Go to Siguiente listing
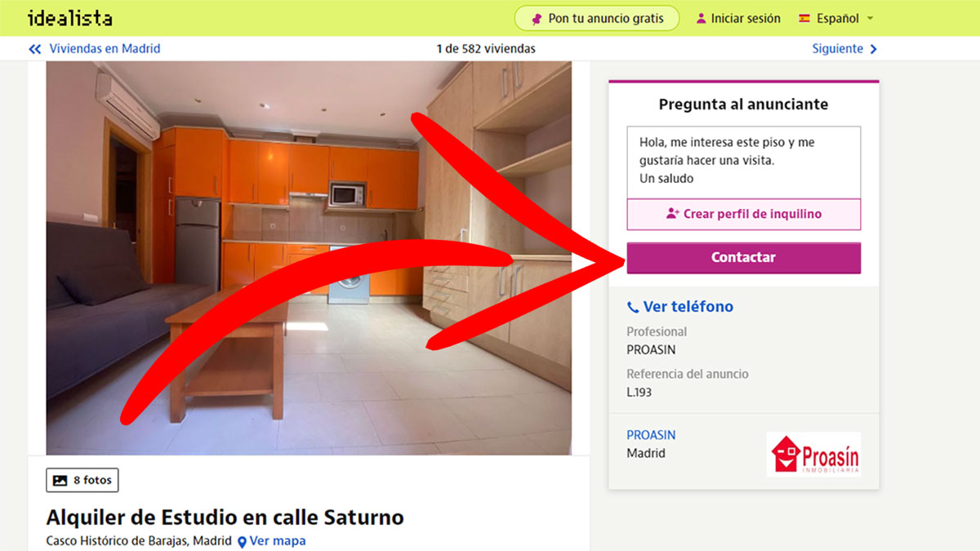 click(x=844, y=49)
